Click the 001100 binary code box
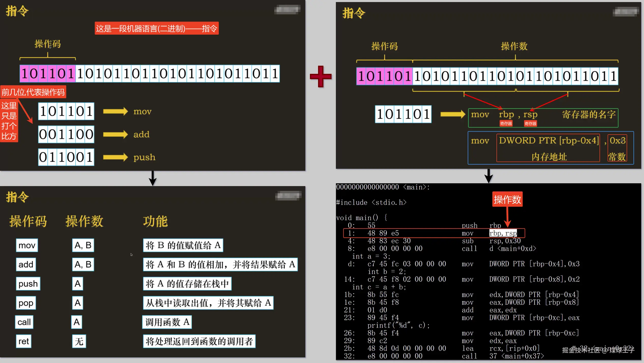This screenshot has height=363, width=644. coord(66,134)
